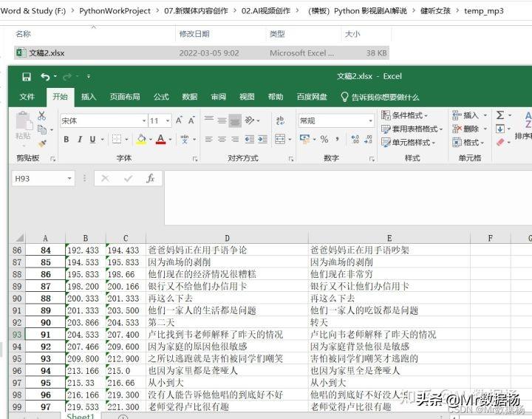
Task: Open the font group dialog launcher
Action: click(195, 159)
